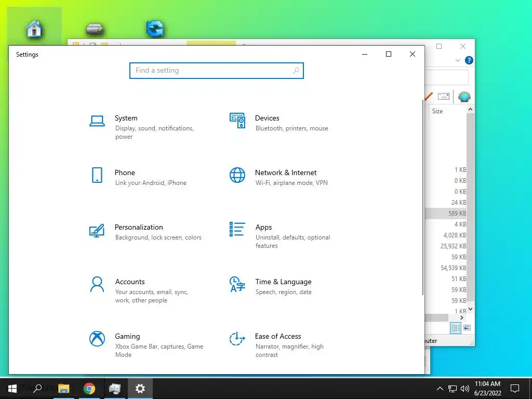The height and width of the screenshot is (399, 532).
Task: Select the file row sized 4 KB
Action: point(445,224)
